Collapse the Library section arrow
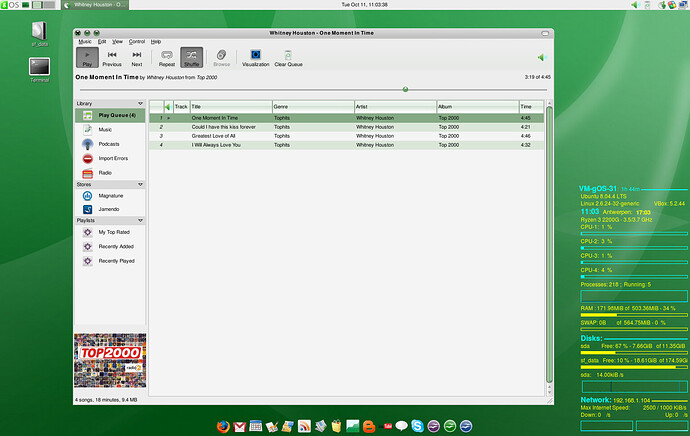This screenshot has height=436, width=690. (x=140, y=103)
